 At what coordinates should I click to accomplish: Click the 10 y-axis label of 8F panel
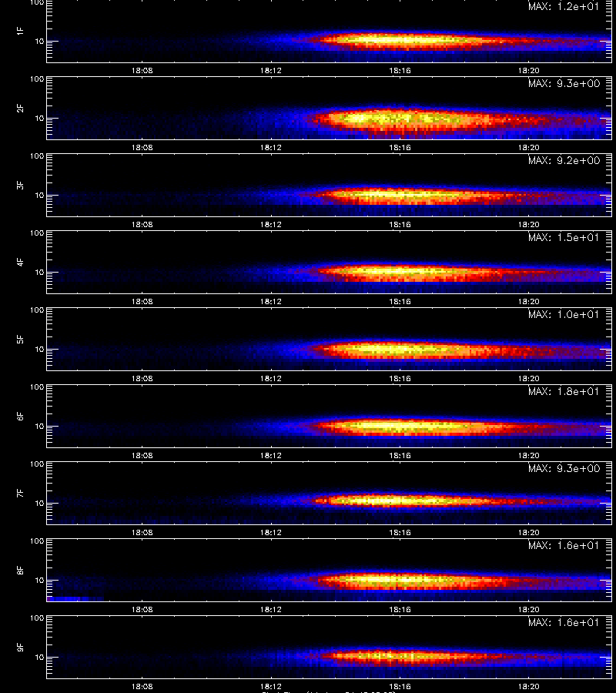(39, 581)
